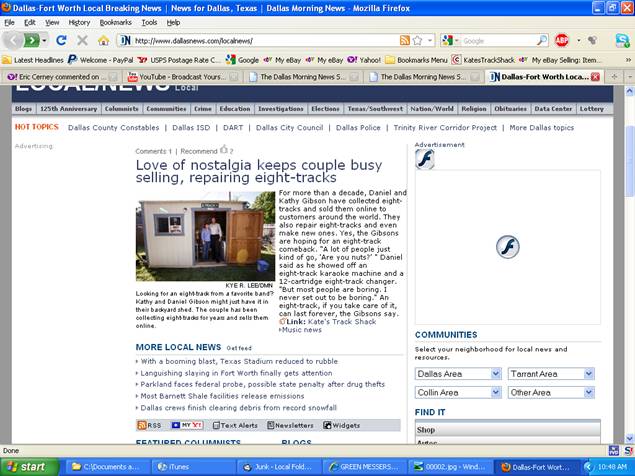Open the Bookmarks menu in the menu bar
The height and width of the screenshot is (476, 635).
click(115, 21)
